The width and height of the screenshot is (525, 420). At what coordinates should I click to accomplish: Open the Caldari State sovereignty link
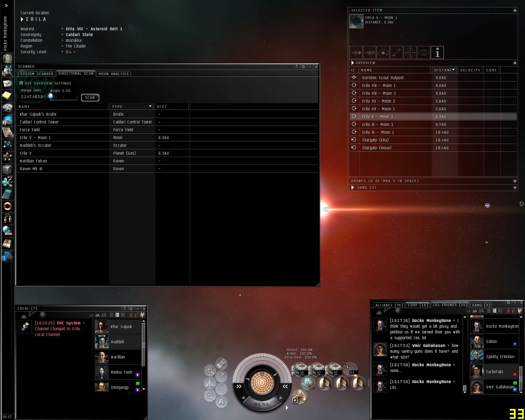pos(79,34)
